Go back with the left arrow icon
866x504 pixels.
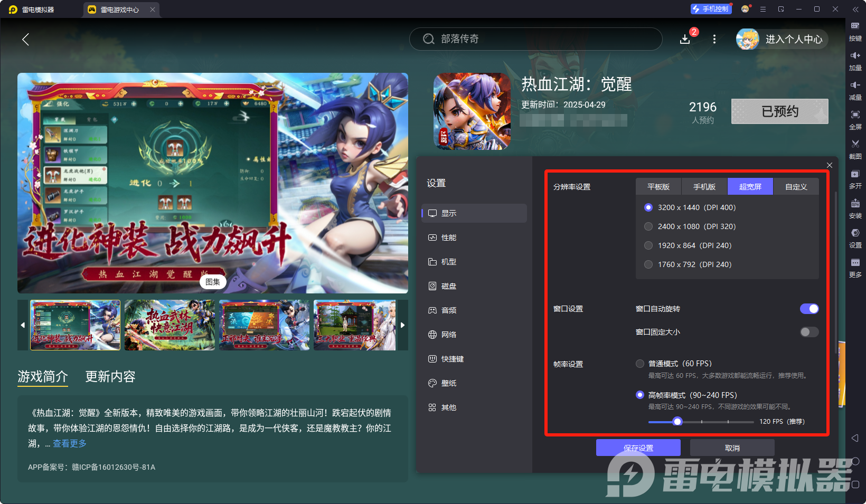coord(25,39)
